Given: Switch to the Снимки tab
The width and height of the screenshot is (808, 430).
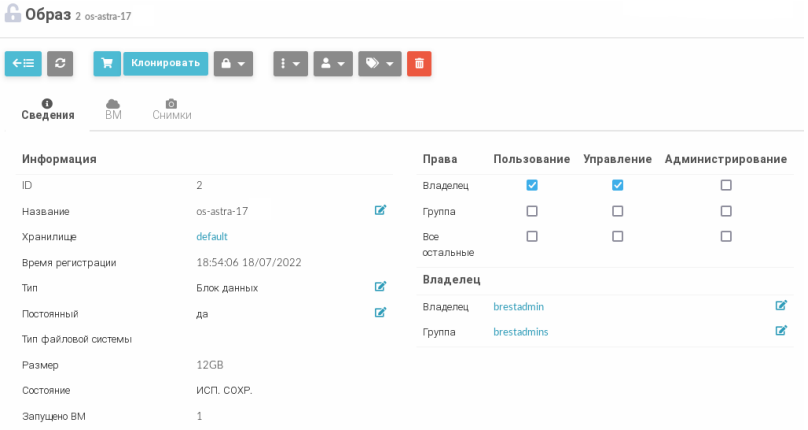Looking at the screenshot, I should tap(172, 110).
